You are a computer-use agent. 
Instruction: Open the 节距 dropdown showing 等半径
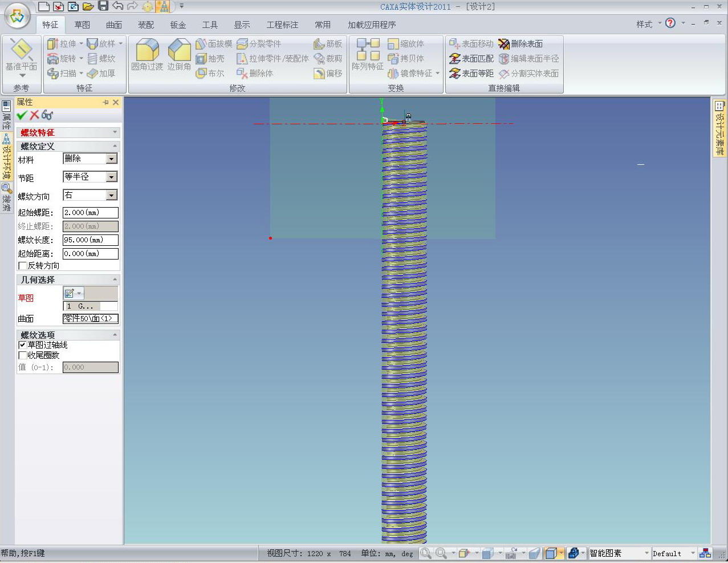pos(112,177)
